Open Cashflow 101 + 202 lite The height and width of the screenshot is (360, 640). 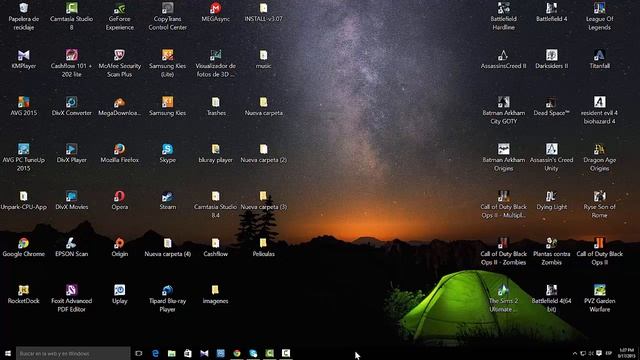pyautogui.click(x=71, y=63)
